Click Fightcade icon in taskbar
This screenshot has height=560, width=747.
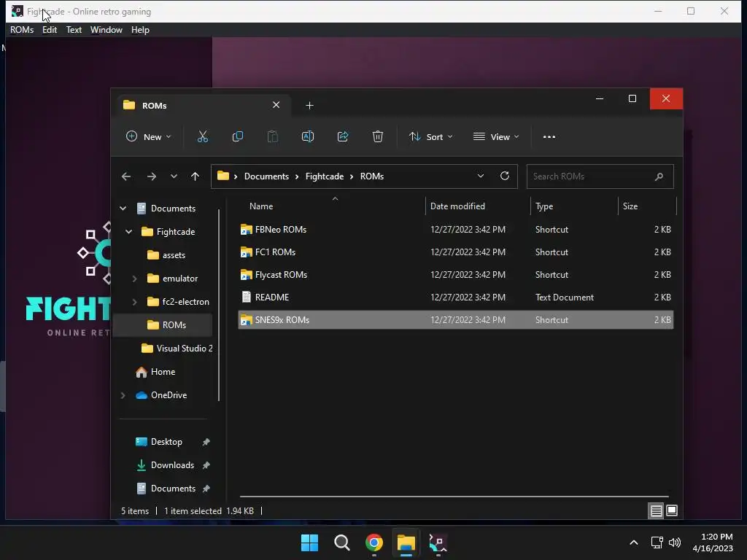click(x=438, y=542)
